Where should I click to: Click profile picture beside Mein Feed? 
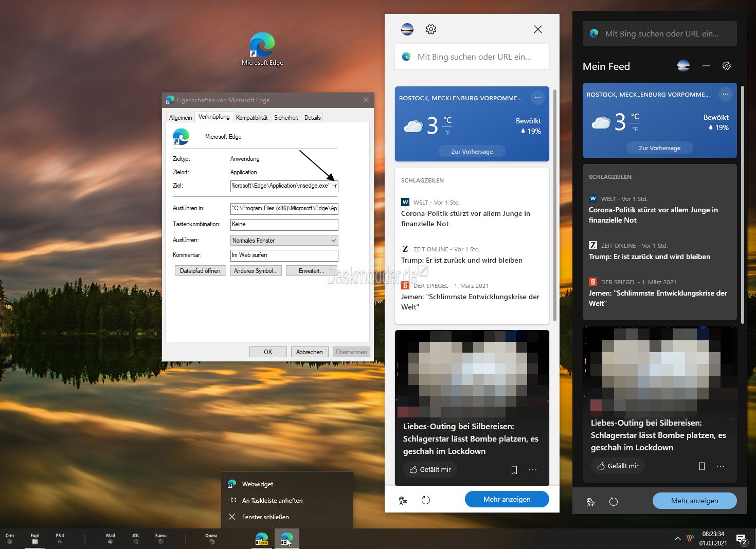click(x=683, y=66)
